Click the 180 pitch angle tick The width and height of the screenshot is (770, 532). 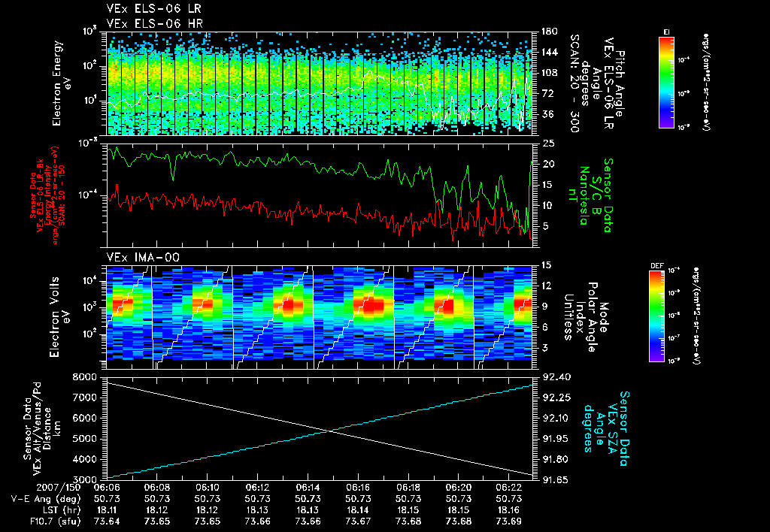549,32
